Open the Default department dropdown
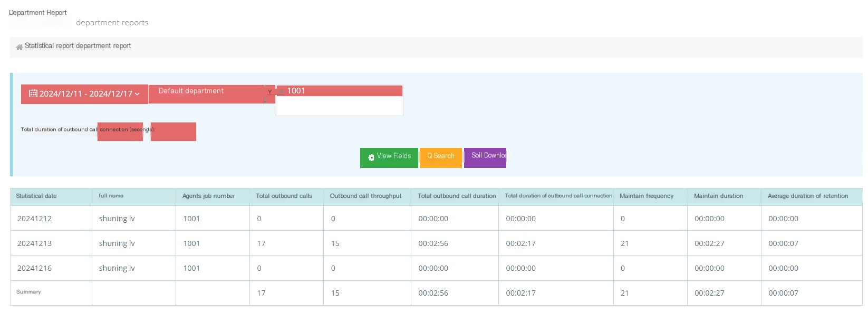The height and width of the screenshot is (312, 868). (x=207, y=94)
